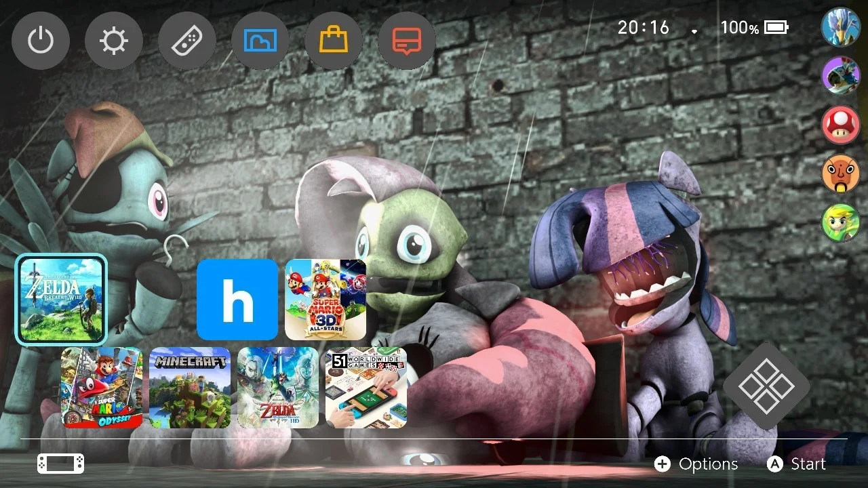This screenshot has height=488, width=868.
Task: Click the 20:16 clock display
Action: [644, 27]
